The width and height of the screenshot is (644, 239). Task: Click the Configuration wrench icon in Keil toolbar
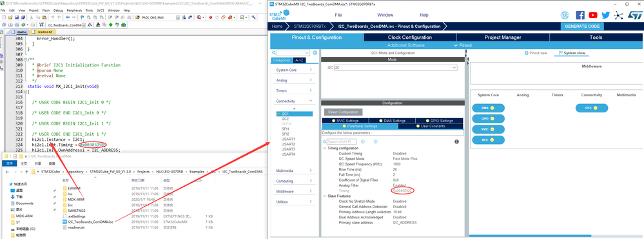253,17
